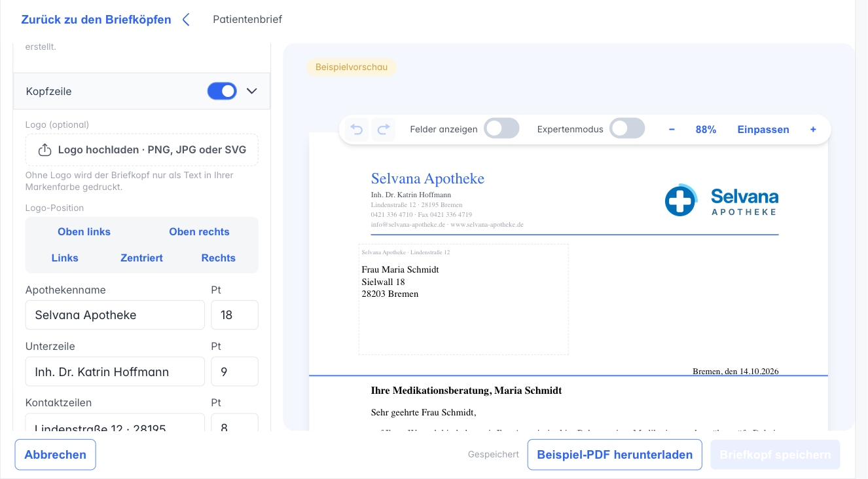Turn on Expertenmodus switch

coord(627,128)
